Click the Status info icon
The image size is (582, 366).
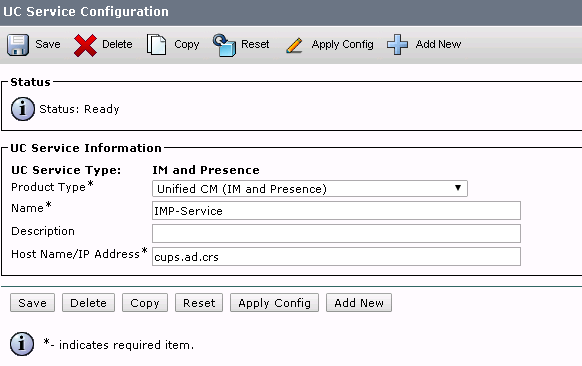pos(23,109)
